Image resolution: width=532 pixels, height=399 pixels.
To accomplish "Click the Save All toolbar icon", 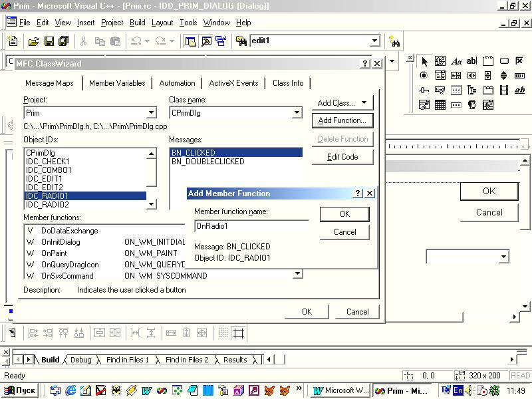I will [63, 41].
